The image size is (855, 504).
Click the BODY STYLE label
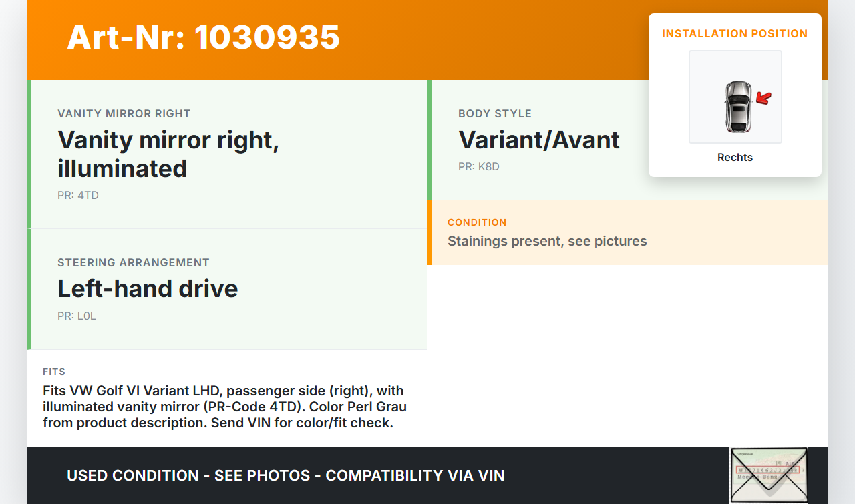click(495, 114)
